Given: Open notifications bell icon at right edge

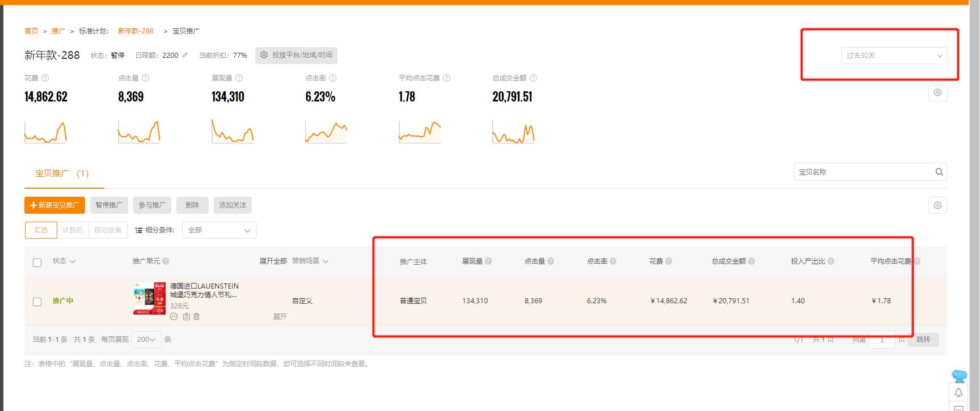Looking at the screenshot, I should [958, 392].
